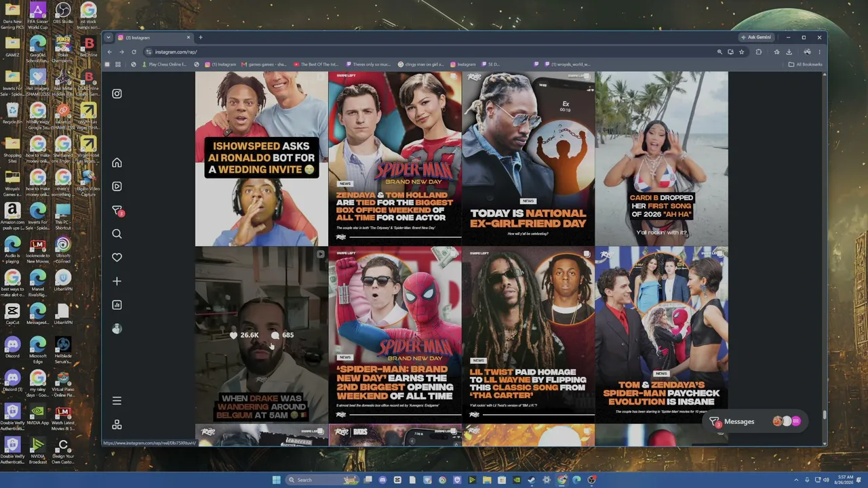Viewport: 868px width, 488px height.
Task: Open the 'Also from Meta' icon at the sidebar bottom
Action: [117, 424]
